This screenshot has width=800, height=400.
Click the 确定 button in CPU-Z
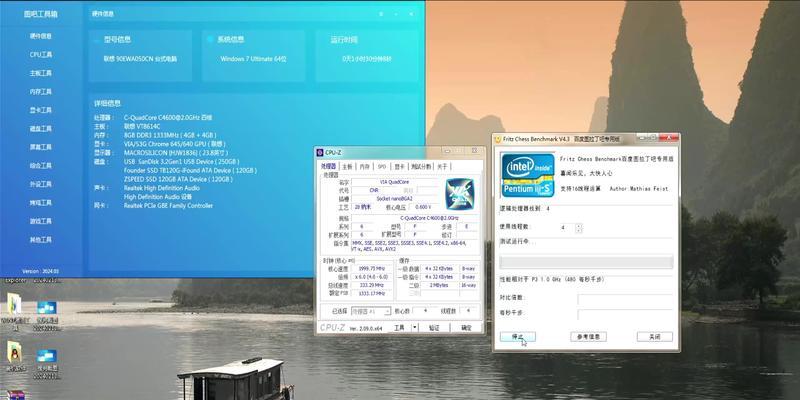(x=466, y=328)
